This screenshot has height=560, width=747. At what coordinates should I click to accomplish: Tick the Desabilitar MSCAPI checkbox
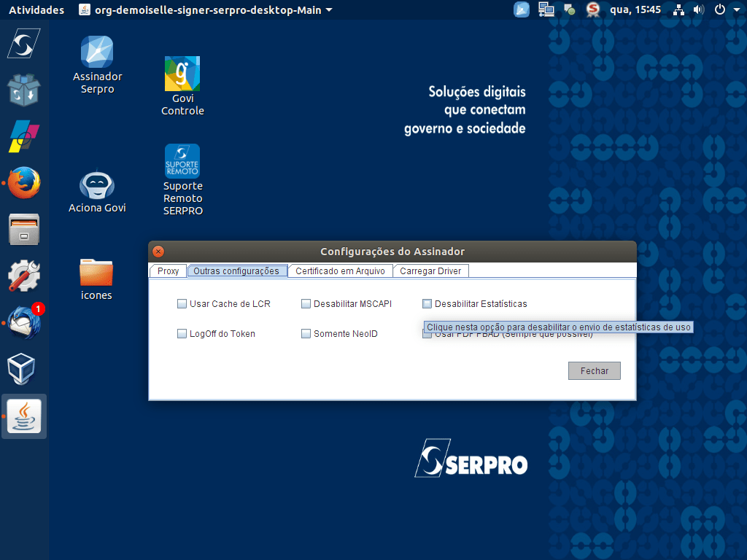pyautogui.click(x=306, y=304)
